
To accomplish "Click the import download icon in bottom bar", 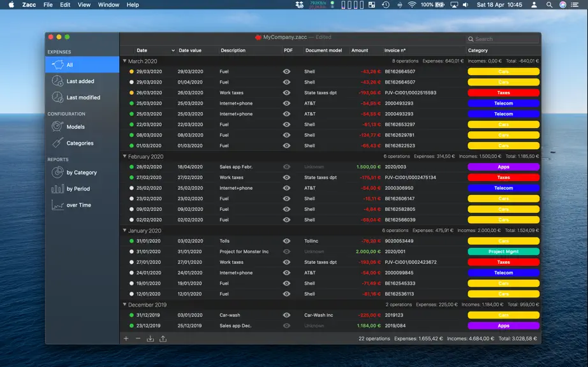I will pyautogui.click(x=150, y=338).
